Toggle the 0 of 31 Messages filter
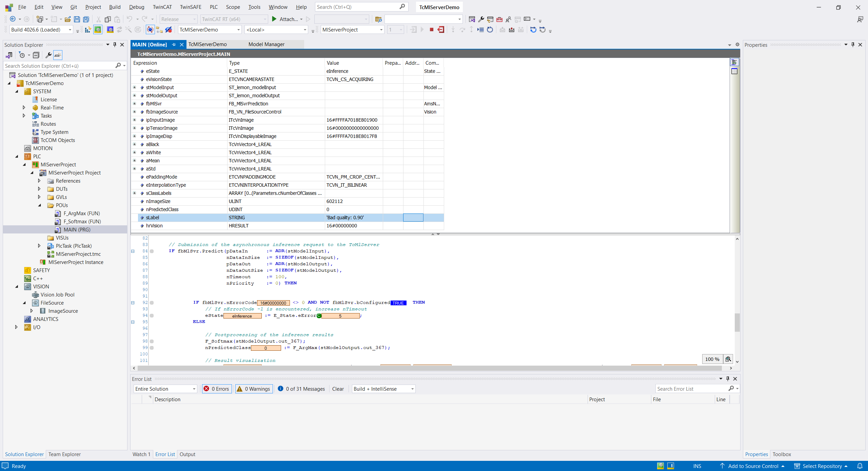The height and width of the screenshot is (471, 868). (301, 389)
